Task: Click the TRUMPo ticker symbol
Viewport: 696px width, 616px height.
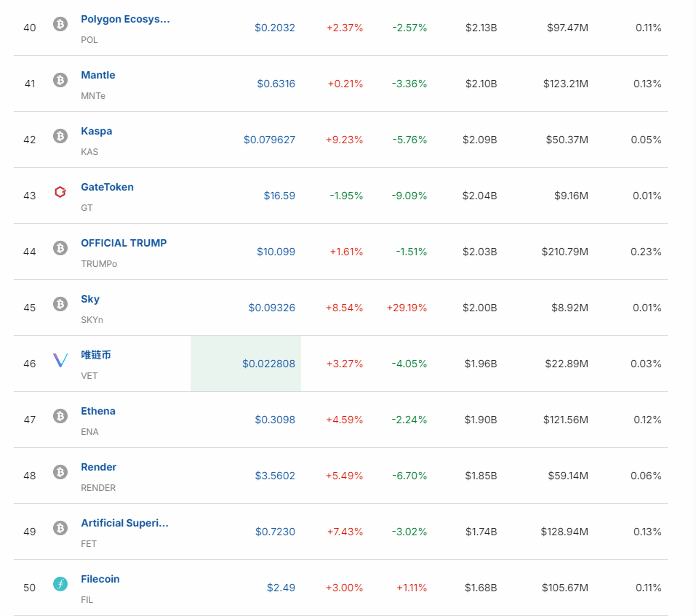Action: 99,263
